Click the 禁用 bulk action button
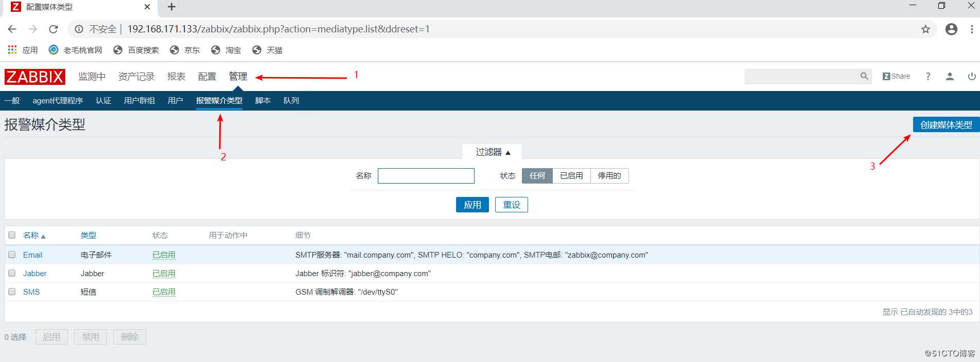The width and height of the screenshot is (980, 362). 91,337
